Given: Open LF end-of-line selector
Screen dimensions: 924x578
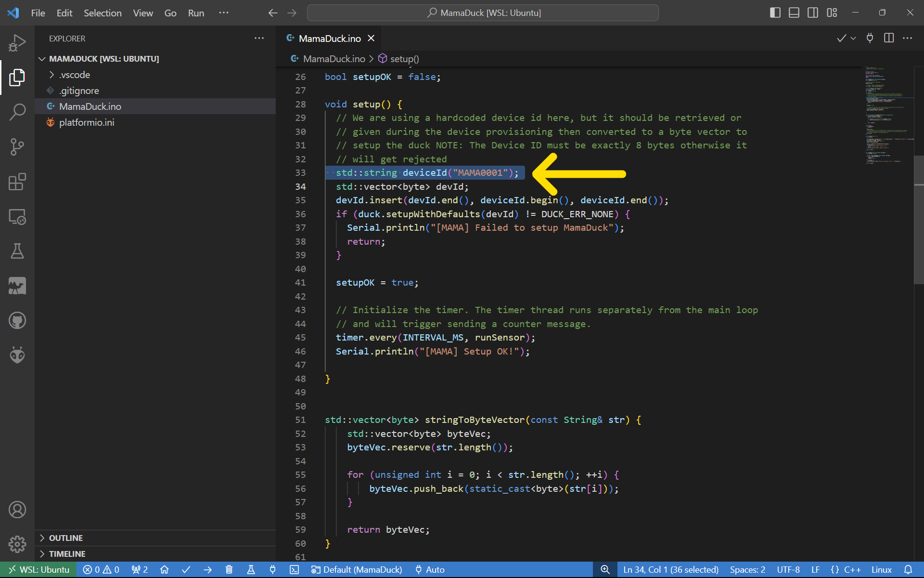Looking at the screenshot, I should tap(815, 570).
